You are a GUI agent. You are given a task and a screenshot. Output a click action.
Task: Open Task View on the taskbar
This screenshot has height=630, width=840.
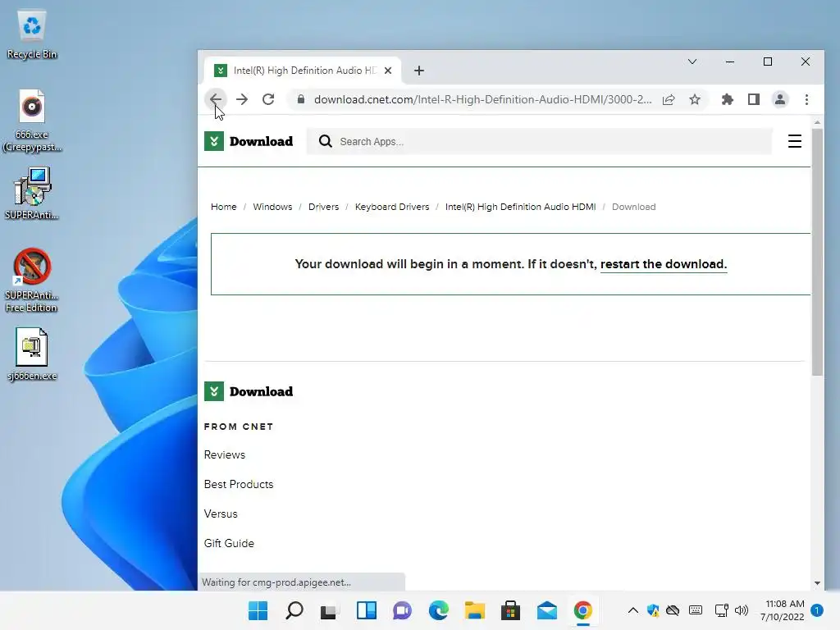(328, 610)
